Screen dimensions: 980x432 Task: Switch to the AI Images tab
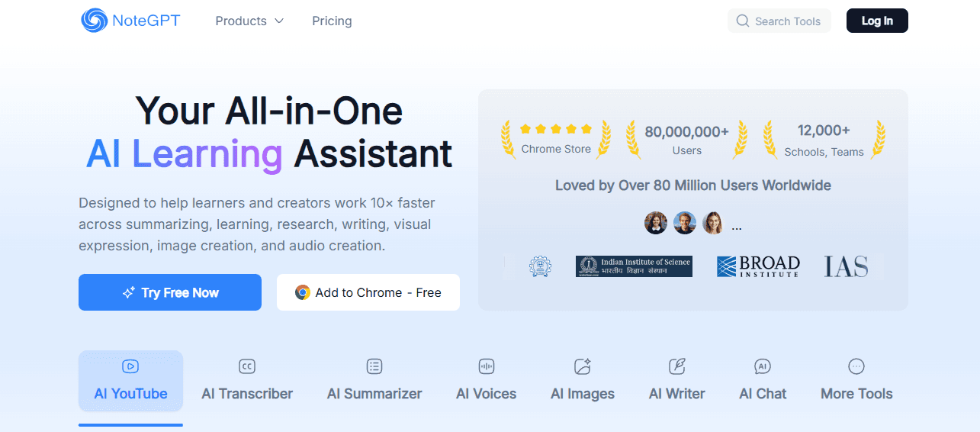583,382
